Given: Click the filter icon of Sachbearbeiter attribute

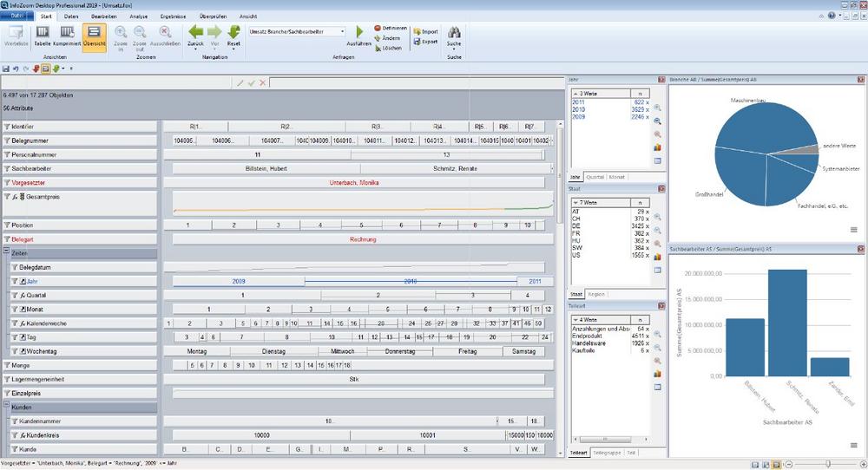Looking at the screenshot, I should [x=7, y=168].
